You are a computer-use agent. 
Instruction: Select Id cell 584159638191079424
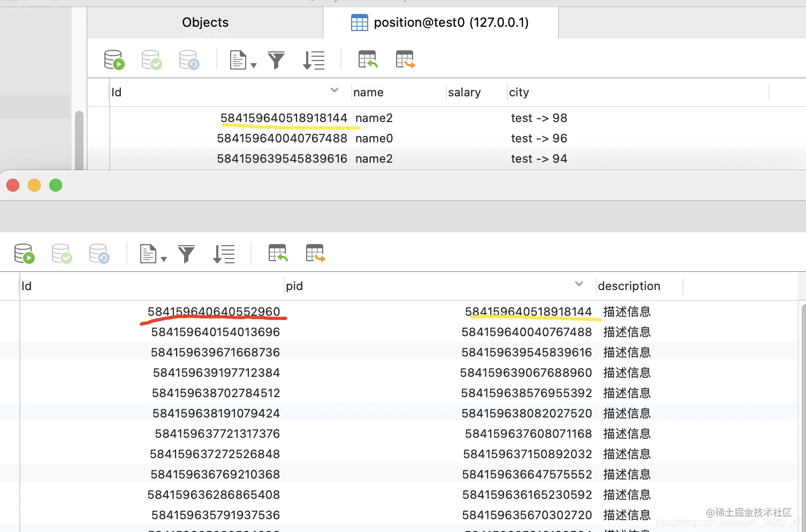tap(216, 414)
